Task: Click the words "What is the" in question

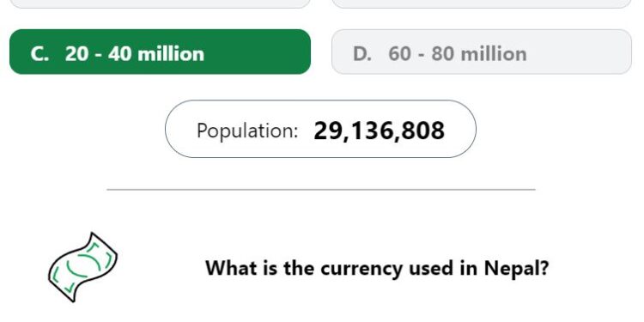Action: tap(260, 268)
